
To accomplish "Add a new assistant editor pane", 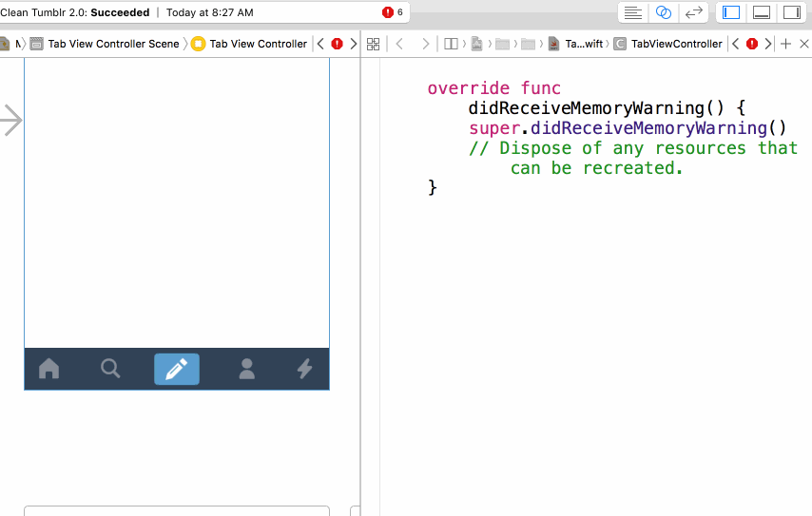I will tap(785, 44).
